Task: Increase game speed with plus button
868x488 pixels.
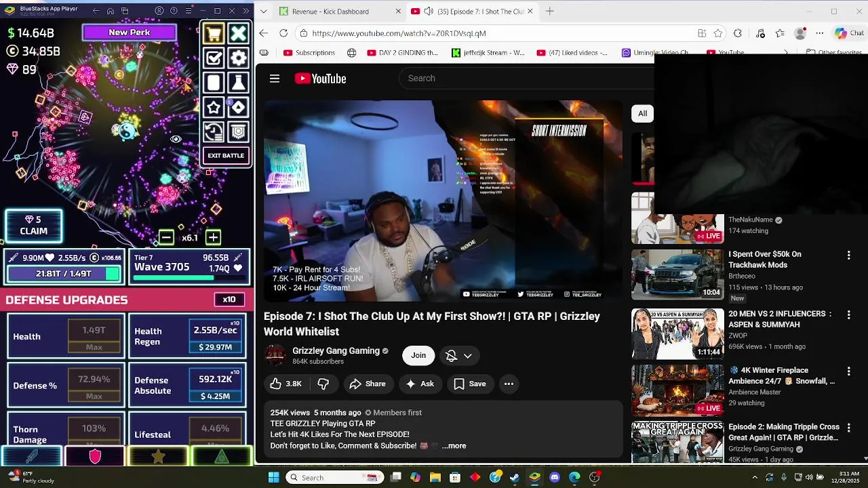Action: pos(213,237)
